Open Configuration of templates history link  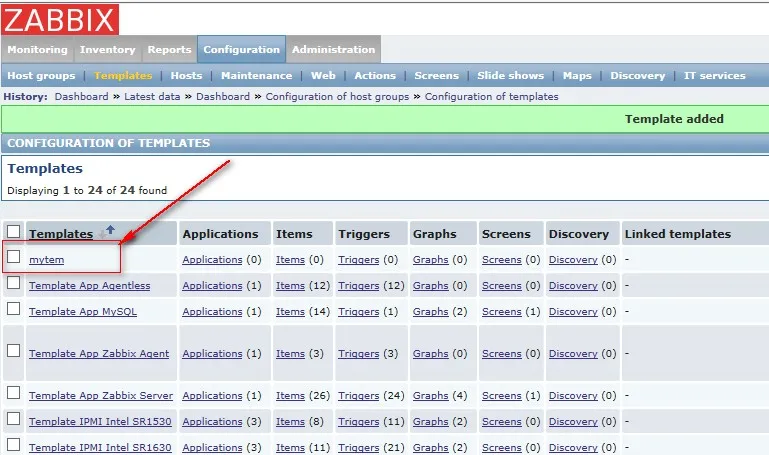[491, 97]
